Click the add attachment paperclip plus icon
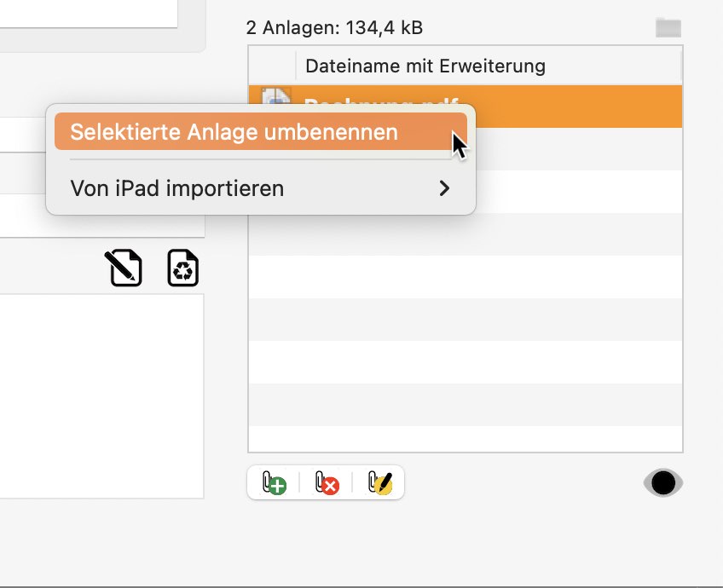 tap(274, 483)
